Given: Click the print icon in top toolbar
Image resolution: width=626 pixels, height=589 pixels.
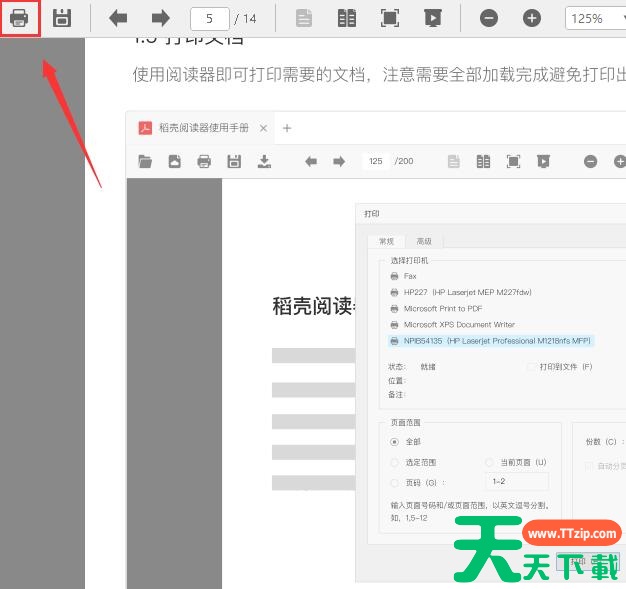Looking at the screenshot, I should click(19, 18).
